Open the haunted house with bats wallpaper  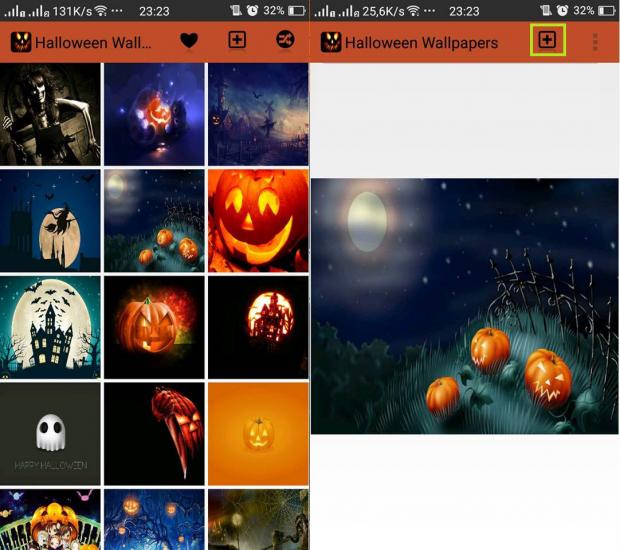point(50,326)
